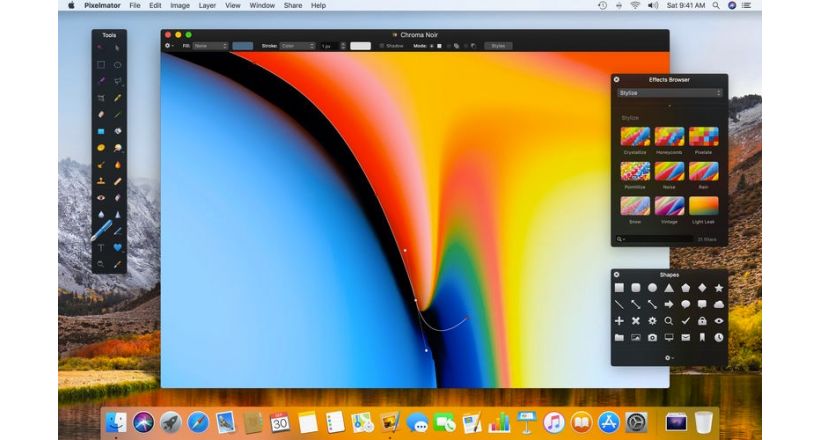This screenshot has height=440, width=820.
Task: Open Finder from the Dock
Action: point(116,423)
